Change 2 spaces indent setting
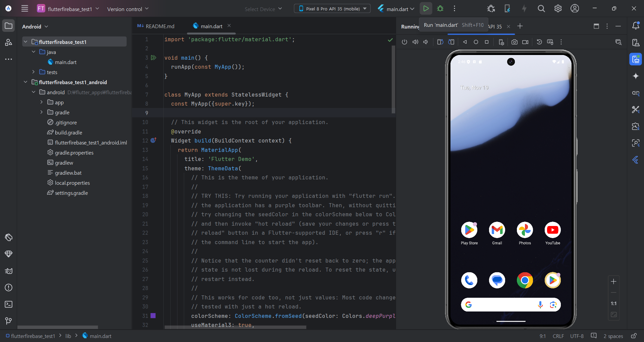The height and width of the screenshot is (342, 644). pyautogui.click(x=613, y=336)
